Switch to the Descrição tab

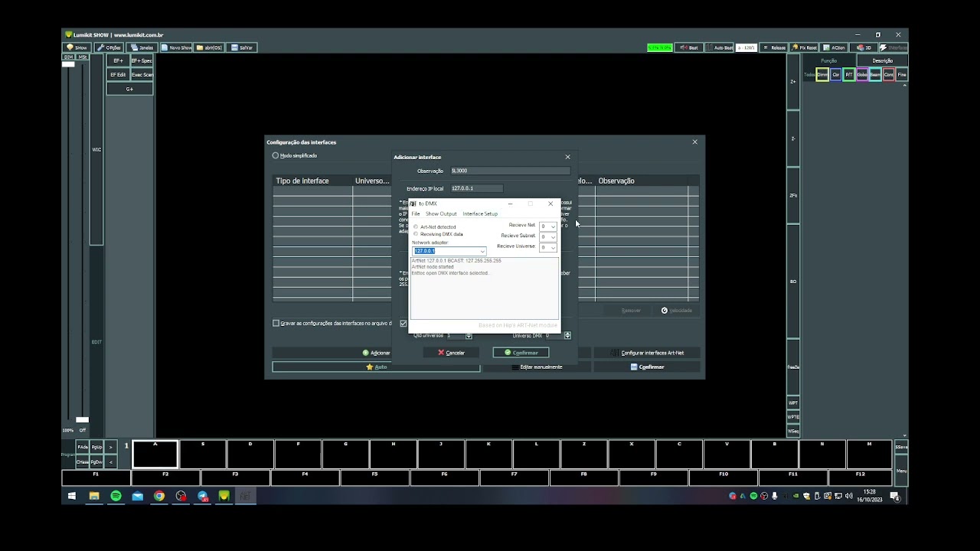click(882, 60)
